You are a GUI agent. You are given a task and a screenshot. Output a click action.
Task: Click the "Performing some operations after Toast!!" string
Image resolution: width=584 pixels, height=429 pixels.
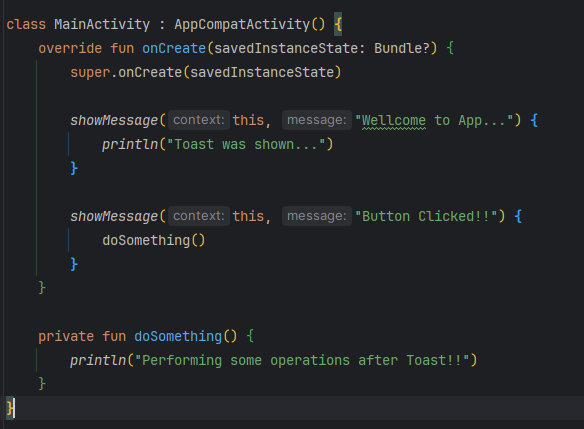pos(302,360)
